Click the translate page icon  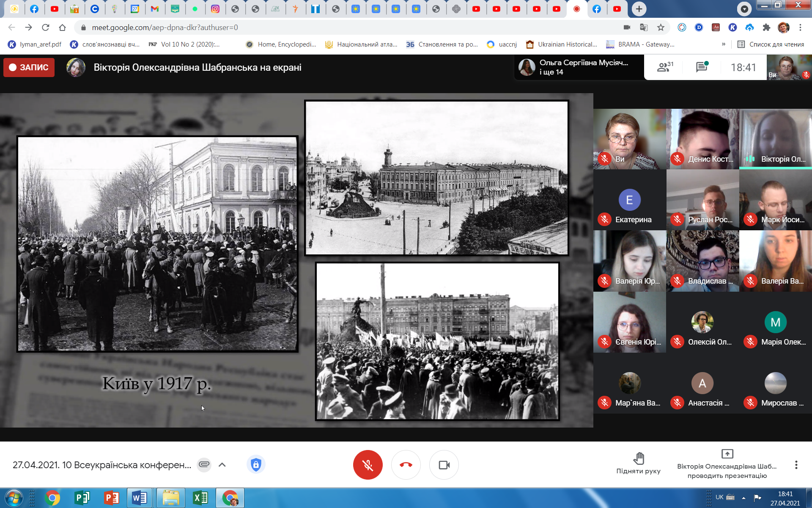coord(644,28)
